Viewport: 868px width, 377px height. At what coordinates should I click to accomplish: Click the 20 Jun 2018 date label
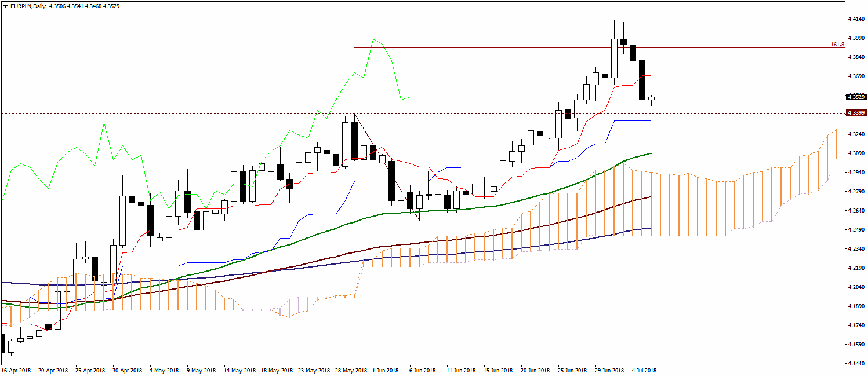[536, 370]
